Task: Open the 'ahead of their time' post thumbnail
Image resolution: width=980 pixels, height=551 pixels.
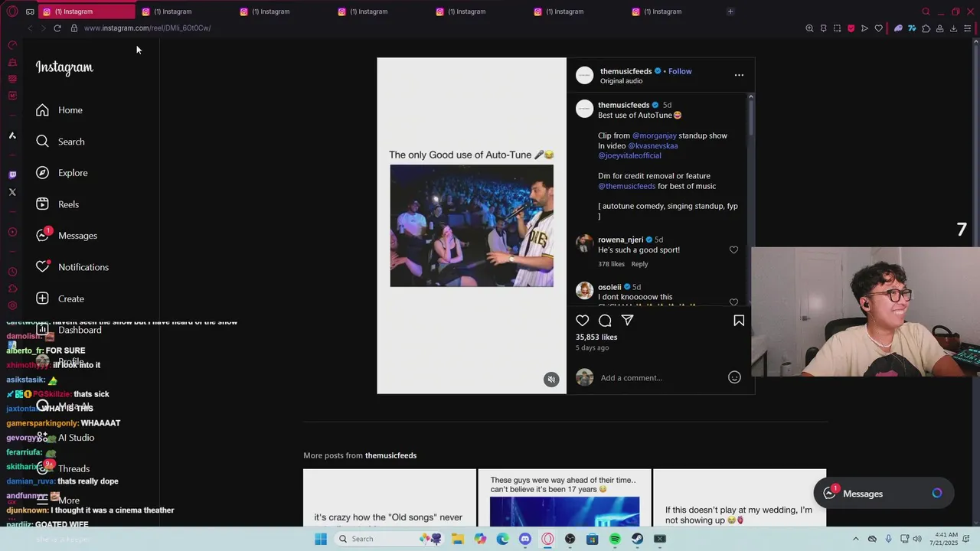Action: (564, 497)
